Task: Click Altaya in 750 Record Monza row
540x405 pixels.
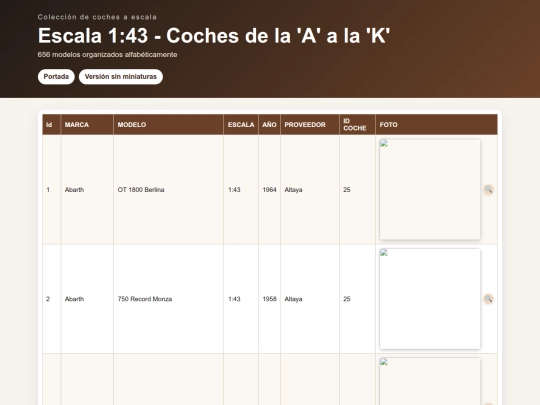Action: [x=293, y=299]
